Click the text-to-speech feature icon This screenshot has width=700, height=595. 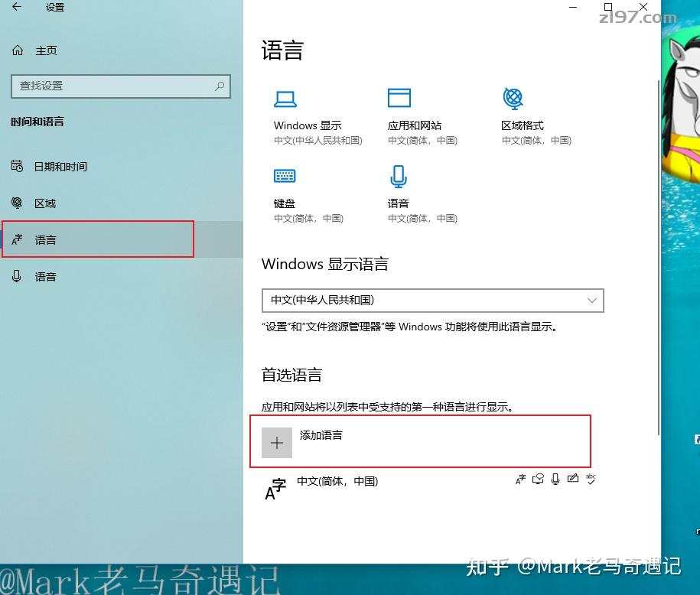(x=538, y=479)
